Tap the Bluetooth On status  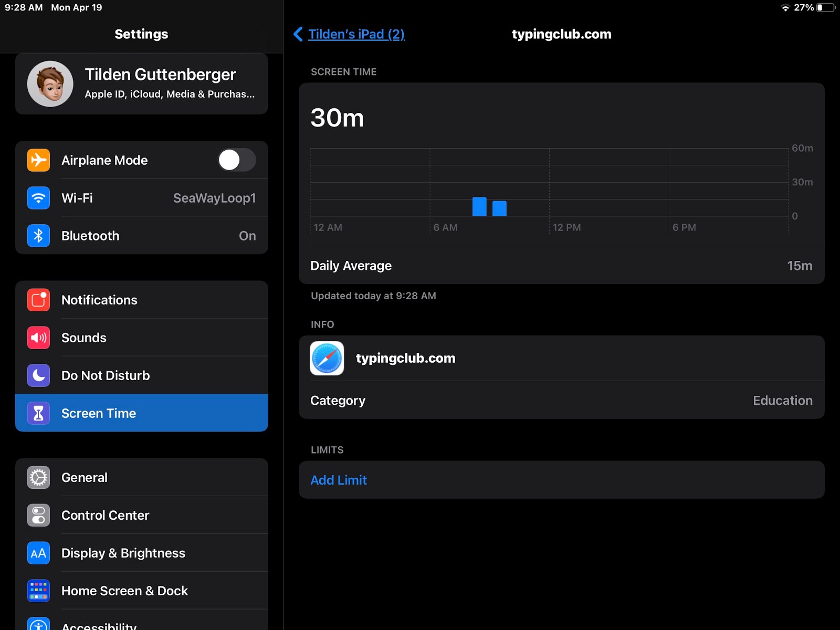247,236
